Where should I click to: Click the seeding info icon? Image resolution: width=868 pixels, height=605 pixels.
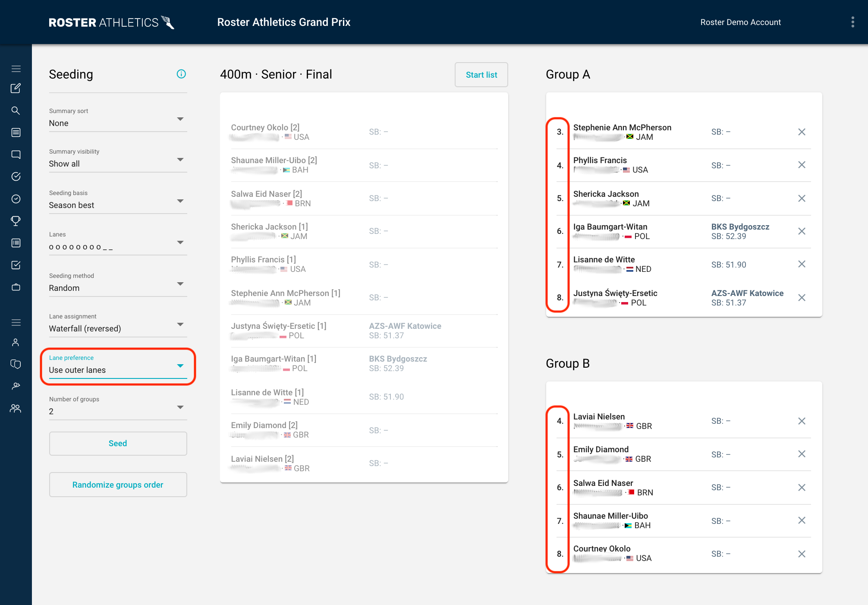coord(181,74)
